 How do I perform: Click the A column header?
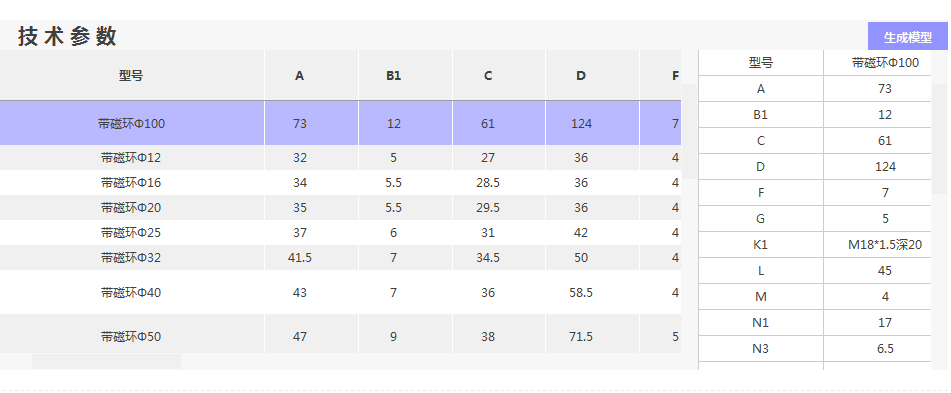(x=300, y=76)
